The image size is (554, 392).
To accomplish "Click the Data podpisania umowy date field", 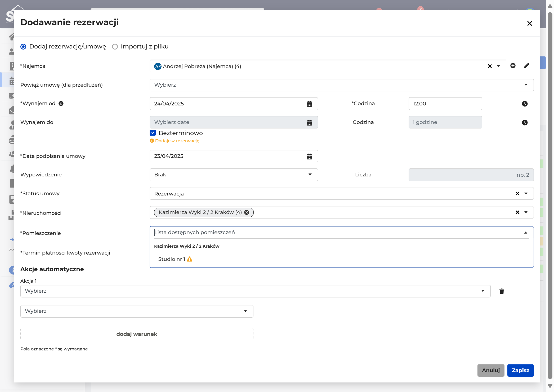I will pyautogui.click(x=234, y=156).
